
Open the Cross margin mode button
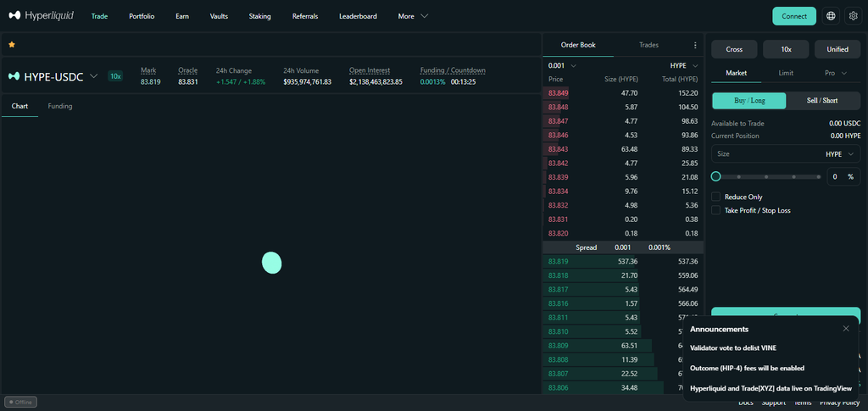coord(734,49)
